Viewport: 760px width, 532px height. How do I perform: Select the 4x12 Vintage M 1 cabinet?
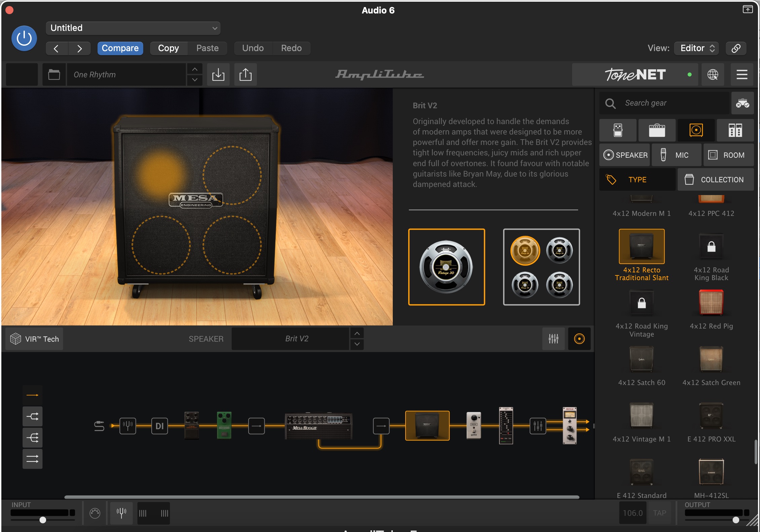642,422
